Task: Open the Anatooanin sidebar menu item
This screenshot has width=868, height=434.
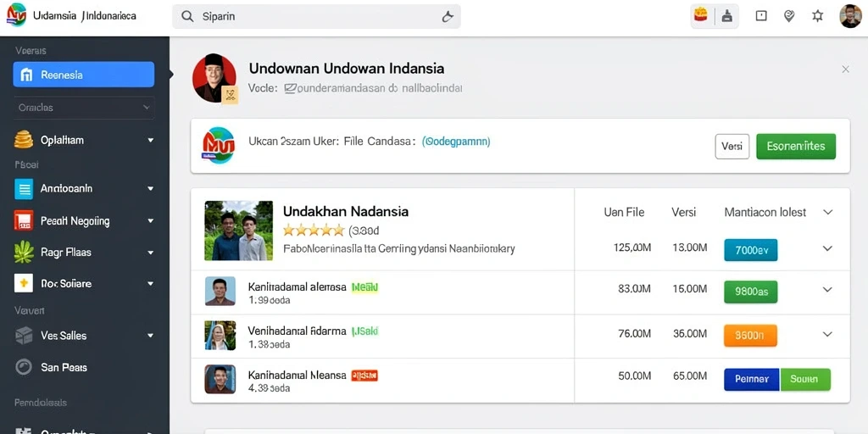Action: click(84, 188)
